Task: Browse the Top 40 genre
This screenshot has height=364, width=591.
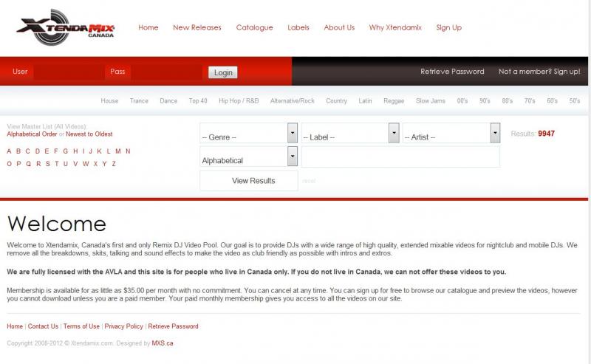Action: tap(198, 100)
